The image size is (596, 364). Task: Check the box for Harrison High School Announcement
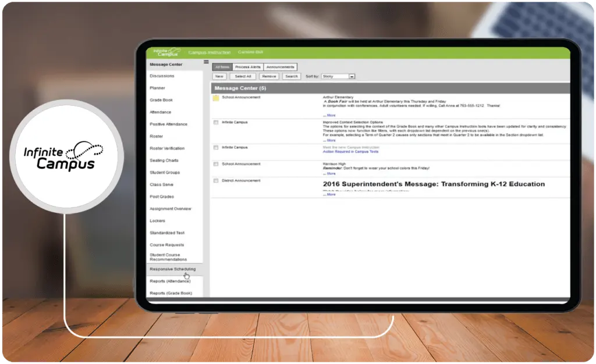coord(216,165)
